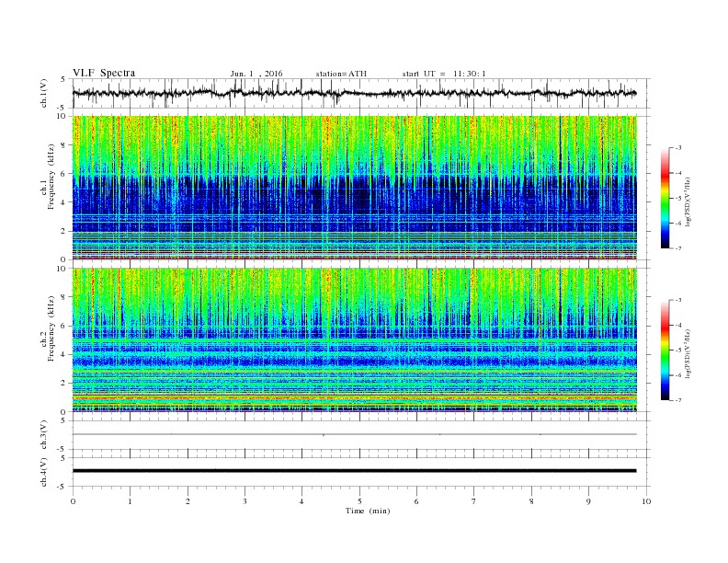
Task: Click time-axis tick label "1" at bottom
Action: click(130, 501)
